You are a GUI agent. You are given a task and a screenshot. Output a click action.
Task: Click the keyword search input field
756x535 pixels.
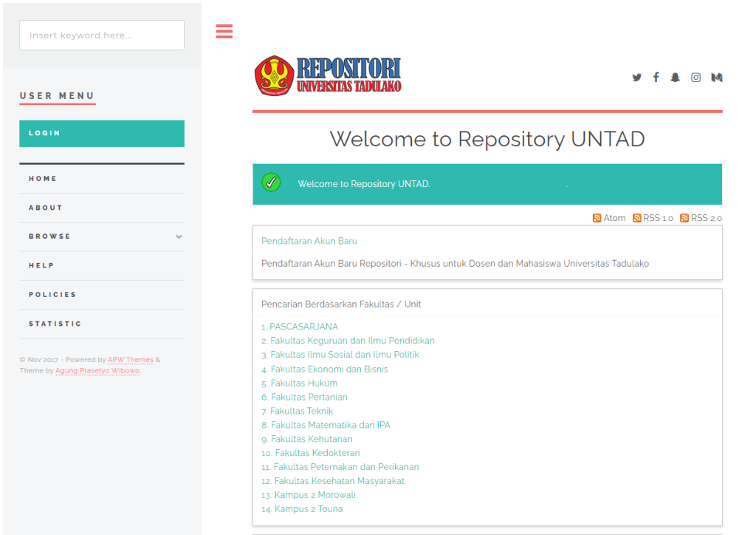coord(102,35)
